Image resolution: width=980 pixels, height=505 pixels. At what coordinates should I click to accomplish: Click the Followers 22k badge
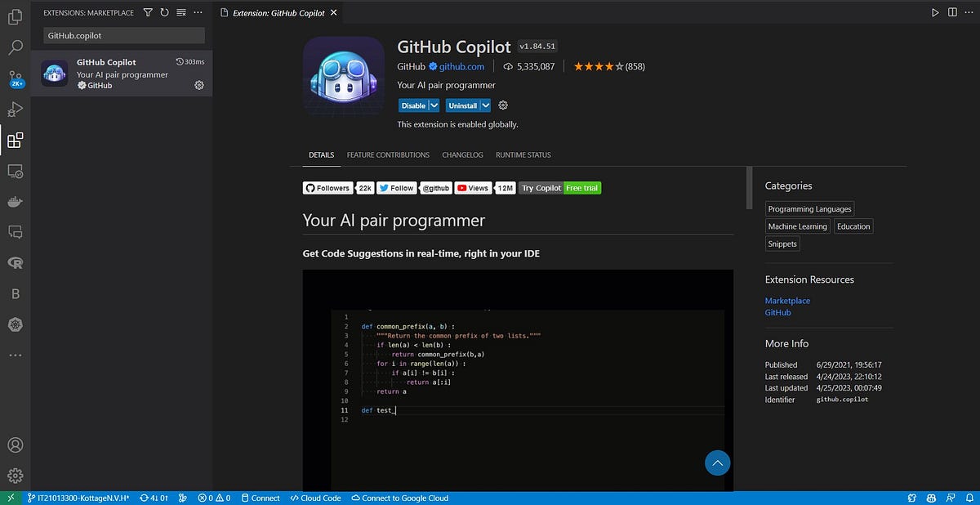(x=339, y=188)
